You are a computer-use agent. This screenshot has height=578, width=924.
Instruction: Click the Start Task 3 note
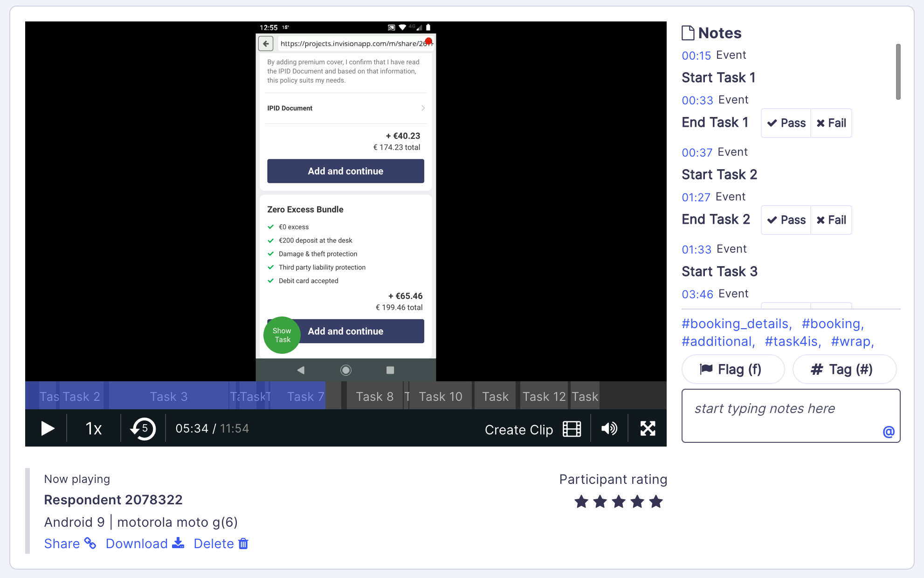click(720, 271)
